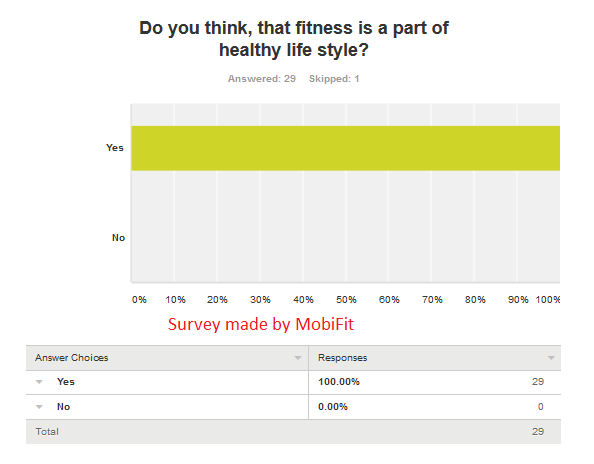Viewport: 594px width, 464px height.
Task: Expand the Yes row arrow in table
Action: 39,382
